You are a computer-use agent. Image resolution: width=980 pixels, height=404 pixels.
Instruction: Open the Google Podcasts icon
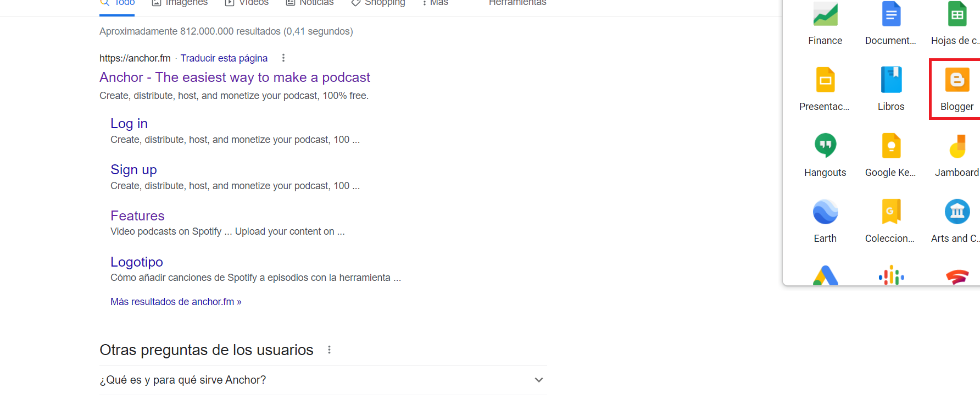click(891, 275)
